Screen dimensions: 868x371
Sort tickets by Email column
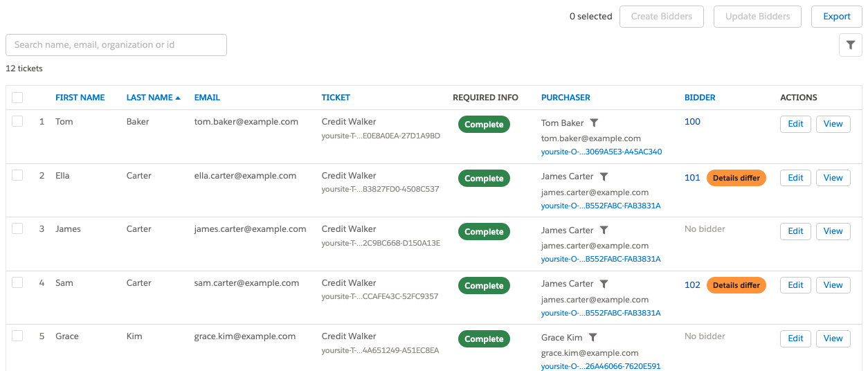(207, 98)
